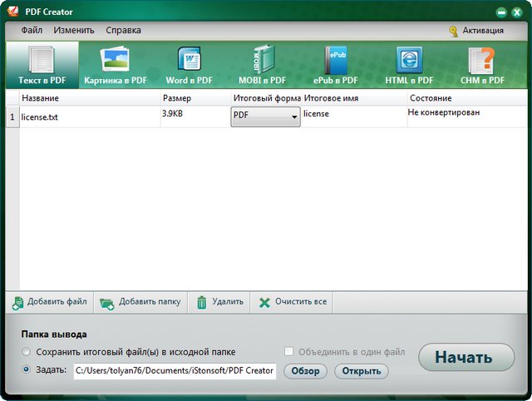Click the Активация key icon
This screenshot has height=401, width=532.
pos(454,31)
